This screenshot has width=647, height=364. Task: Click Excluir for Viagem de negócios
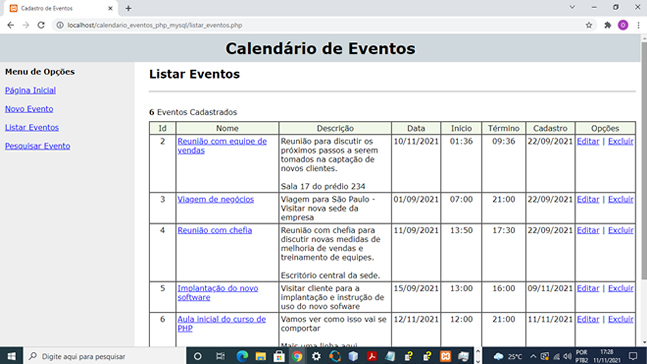tap(621, 199)
